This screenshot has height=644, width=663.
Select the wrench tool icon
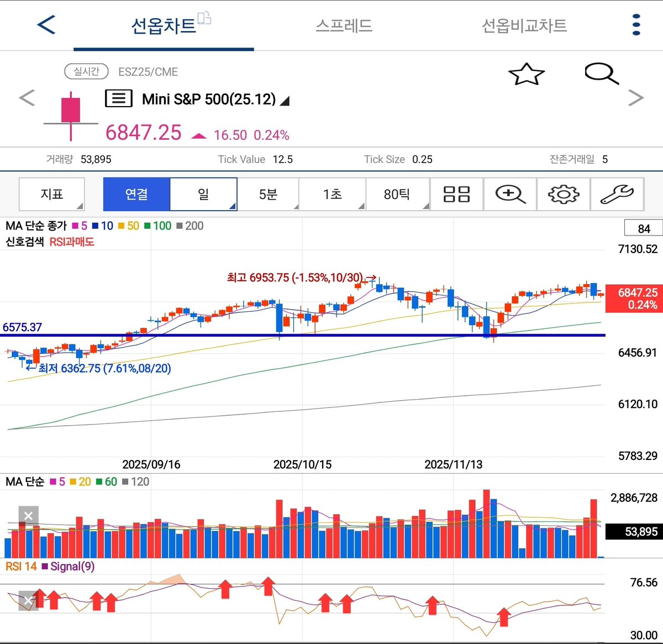pos(617,194)
